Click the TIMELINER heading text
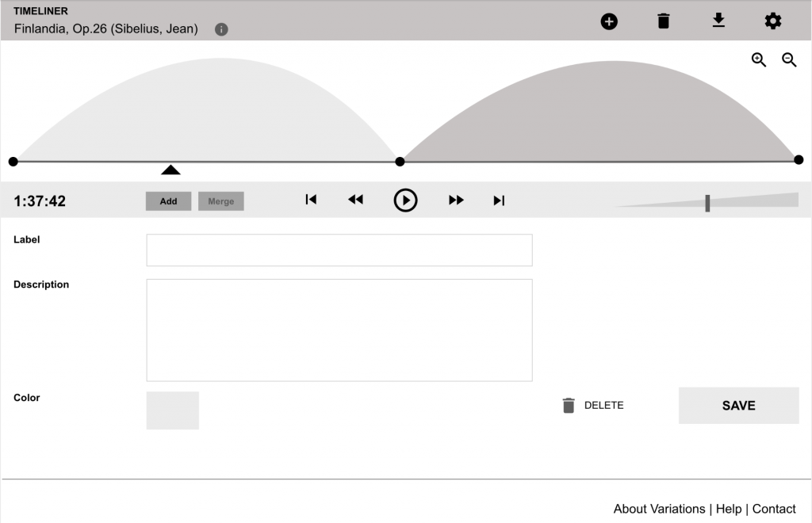The image size is (812, 523). [x=41, y=11]
